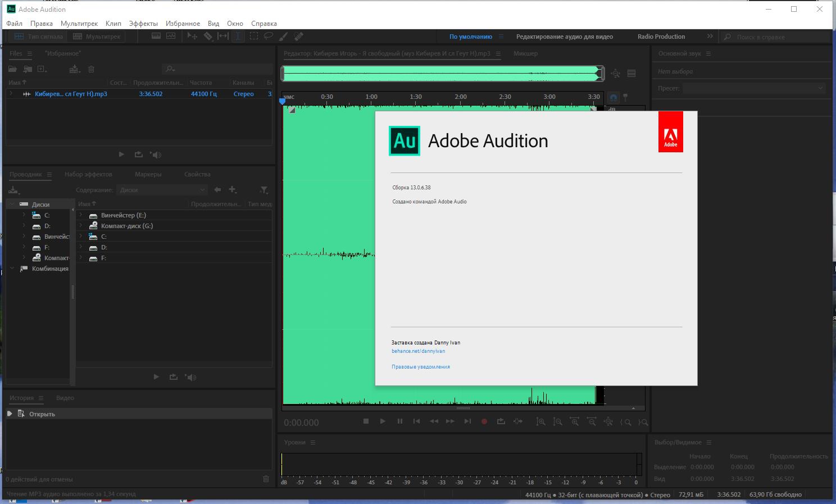Image resolution: width=836 pixels, height=504 pixels.
Task: Move playhead to previous marker
Action: [x=416, y=421]
